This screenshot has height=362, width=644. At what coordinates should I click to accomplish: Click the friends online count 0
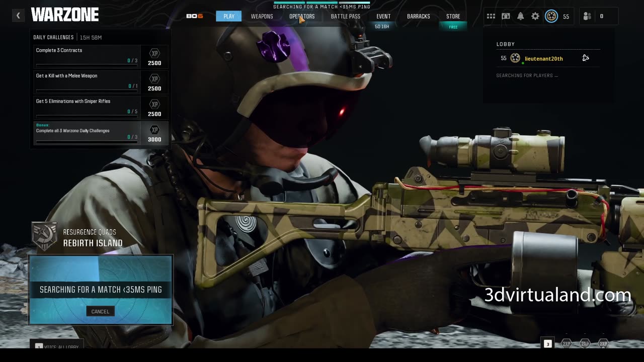[x=601, y=16]
